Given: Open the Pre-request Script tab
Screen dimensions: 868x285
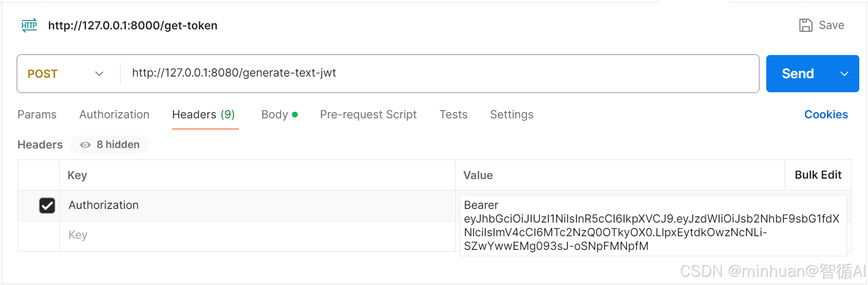Looking at the screenshot, I should coord(368,115).
